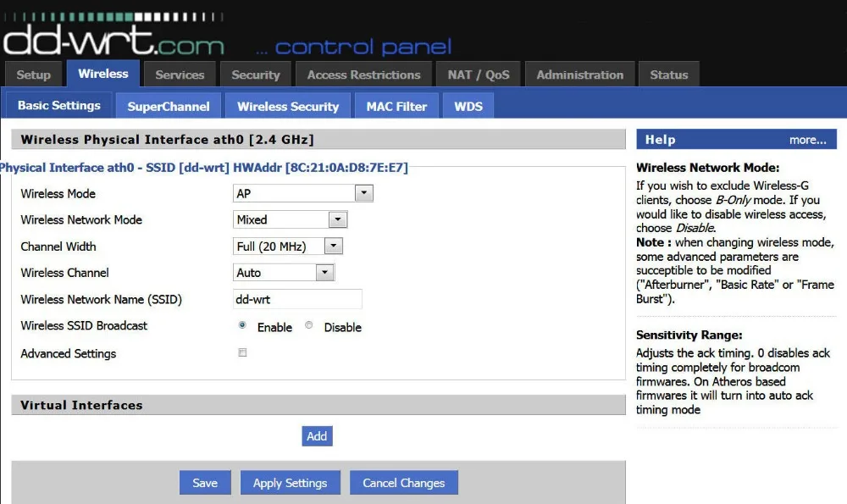Viewport: 847px width, 504px height.
Task: Open the Security tab
Action: (x=256, y=75)
